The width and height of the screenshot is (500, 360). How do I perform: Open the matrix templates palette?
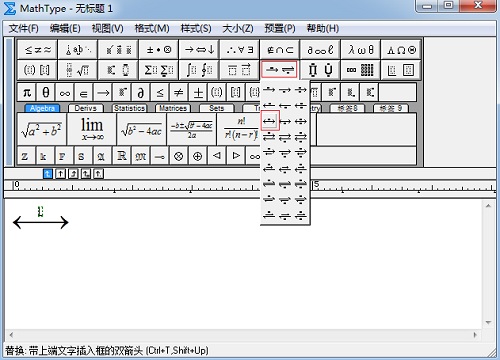pos(361,70)
